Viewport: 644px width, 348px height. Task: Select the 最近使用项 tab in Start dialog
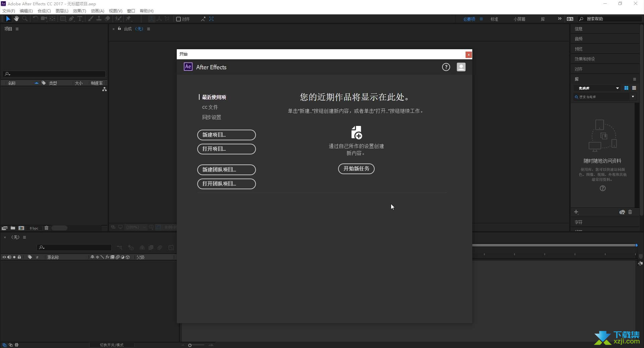pos(214,97)
